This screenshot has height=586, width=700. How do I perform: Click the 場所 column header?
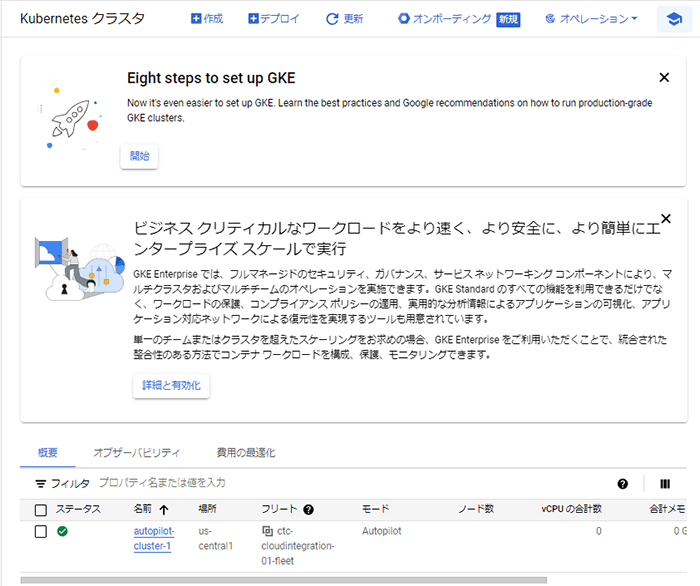(208, 509)
